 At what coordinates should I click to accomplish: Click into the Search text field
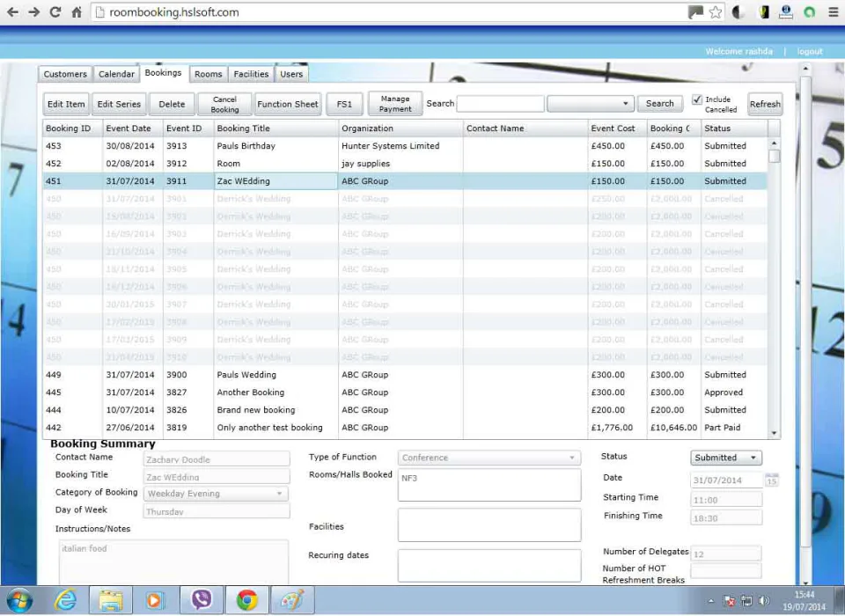500,104
